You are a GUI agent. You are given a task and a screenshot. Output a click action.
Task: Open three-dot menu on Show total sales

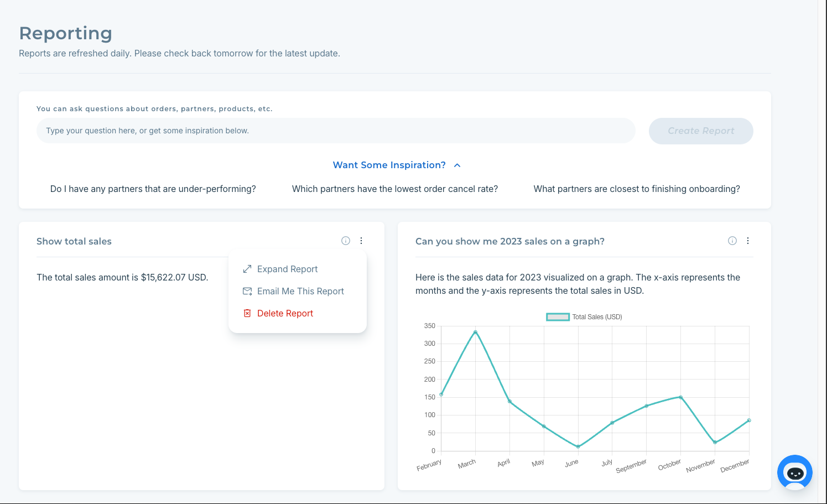361,241
